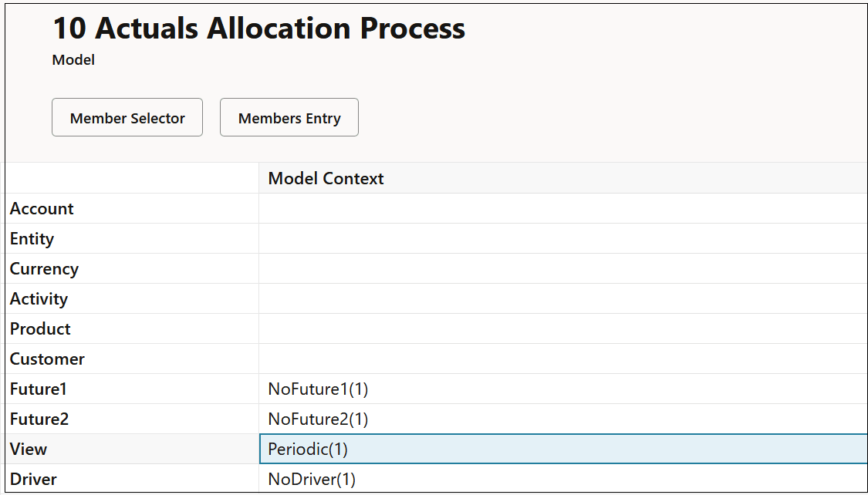Select the Driver dimension row
The height and width of the screenshot is (495, 868).
pyautogui.click(x=33, y=479)
